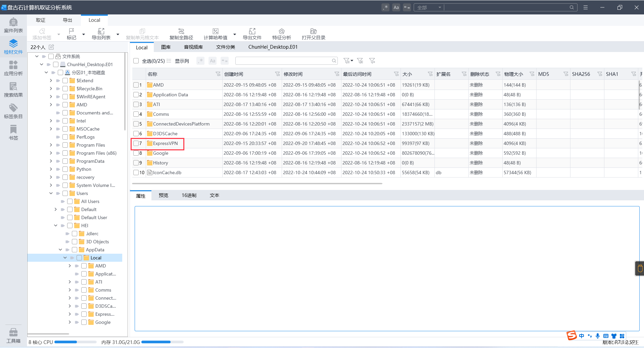Open the 标记 dropdown arrow
Image resolution: width=644 pixels, height=348 pixels.
click(x=84, y=34)
